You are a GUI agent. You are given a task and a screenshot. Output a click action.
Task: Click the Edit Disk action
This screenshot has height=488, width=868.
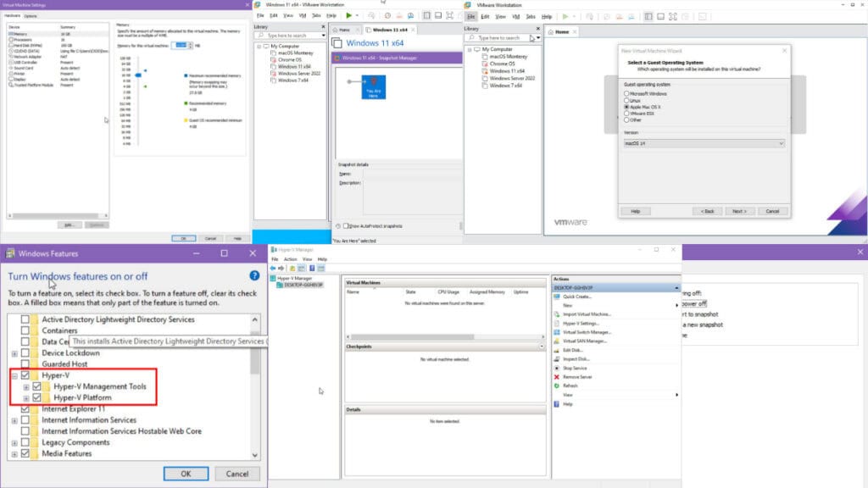point(573,350)
